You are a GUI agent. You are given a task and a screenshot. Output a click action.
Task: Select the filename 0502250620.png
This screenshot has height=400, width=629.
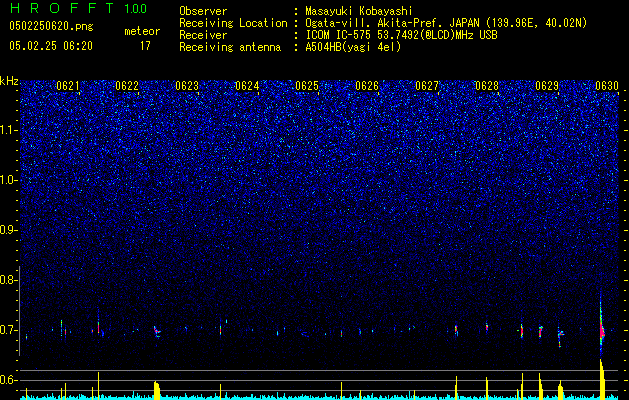click(x=51, y=26)
